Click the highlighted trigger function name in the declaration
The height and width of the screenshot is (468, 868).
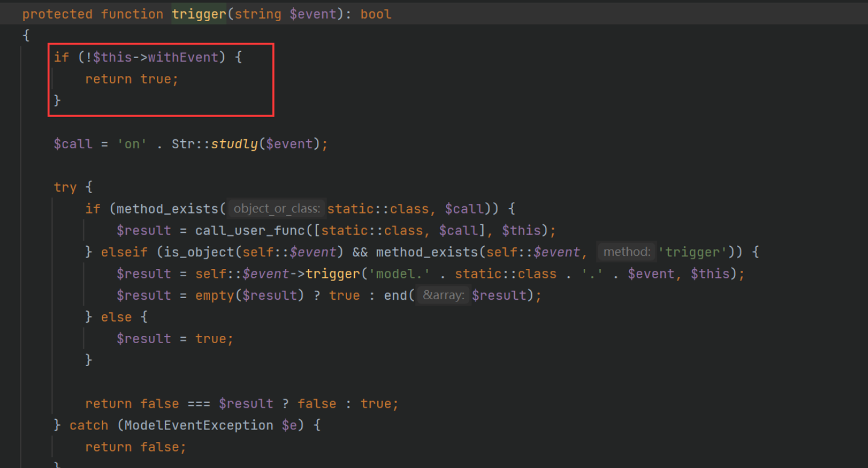[x=199, y=14]
